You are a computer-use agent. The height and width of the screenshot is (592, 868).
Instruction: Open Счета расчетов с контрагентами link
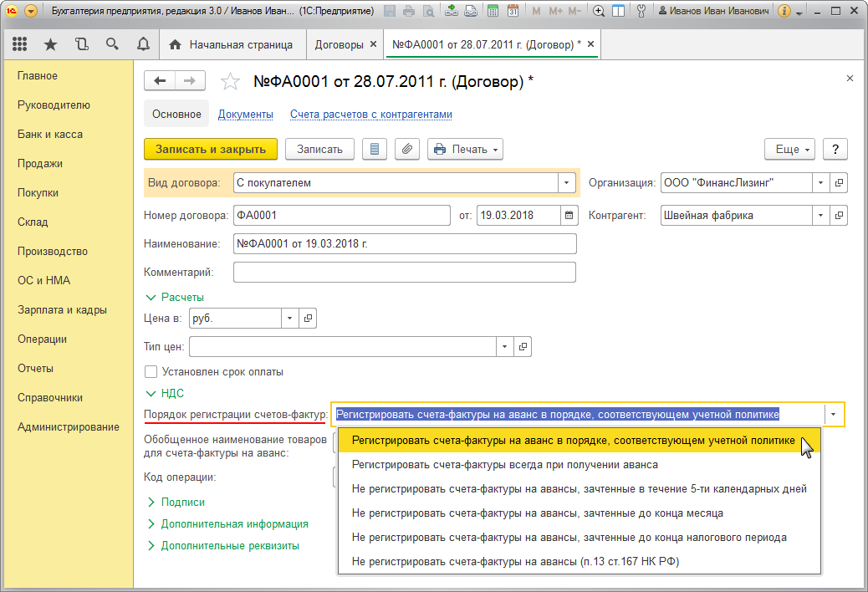[x=371, y=114]
